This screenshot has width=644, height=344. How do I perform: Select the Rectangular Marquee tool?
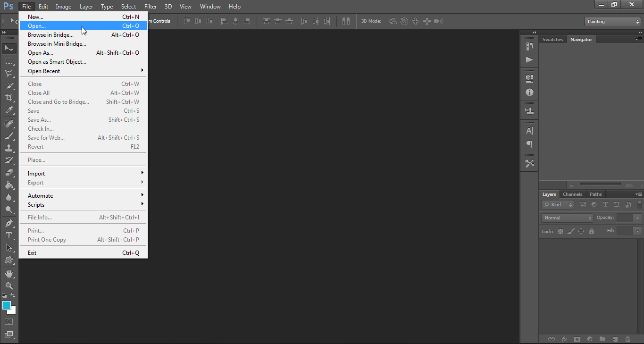(9, 61)
